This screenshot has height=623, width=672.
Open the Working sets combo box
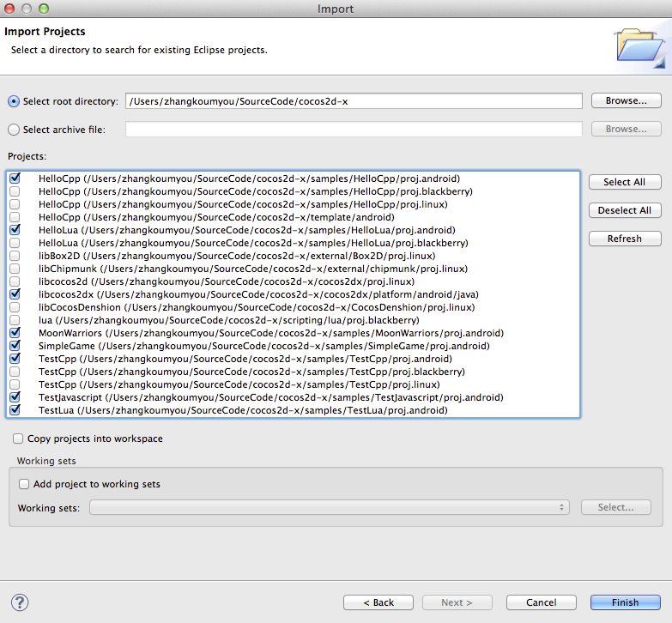click(x=330, y=507)
